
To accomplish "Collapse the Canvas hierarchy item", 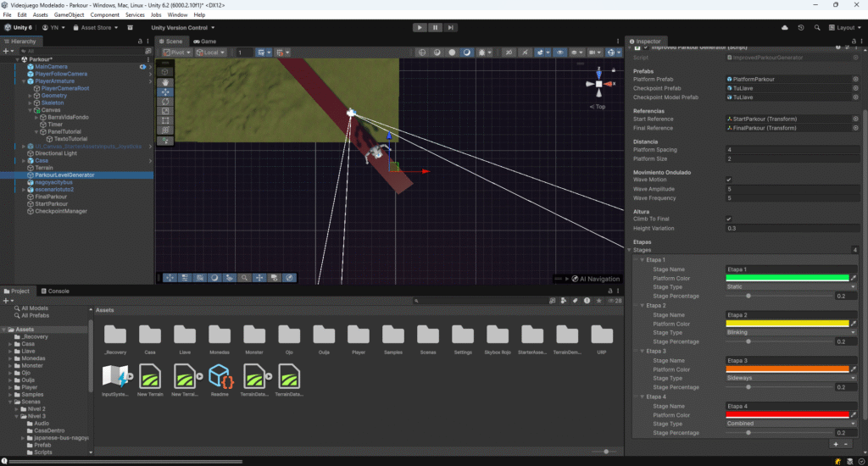I will click(x=31, y=110).
